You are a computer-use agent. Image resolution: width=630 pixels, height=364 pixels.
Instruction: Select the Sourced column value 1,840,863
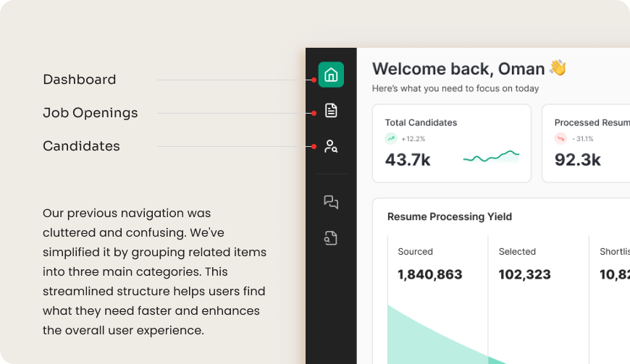coord(430,274)
